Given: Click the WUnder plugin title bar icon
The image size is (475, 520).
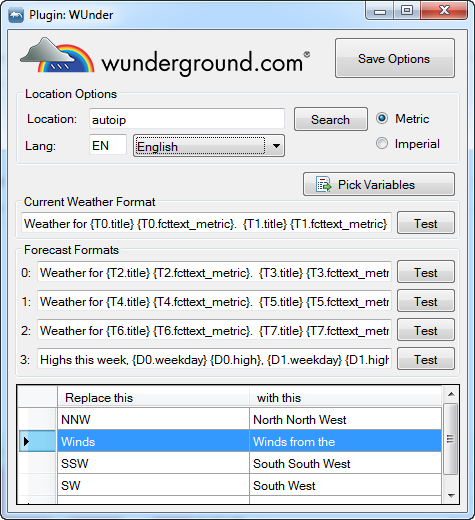Looking at the screenshot, I should (x=16, y=15).
